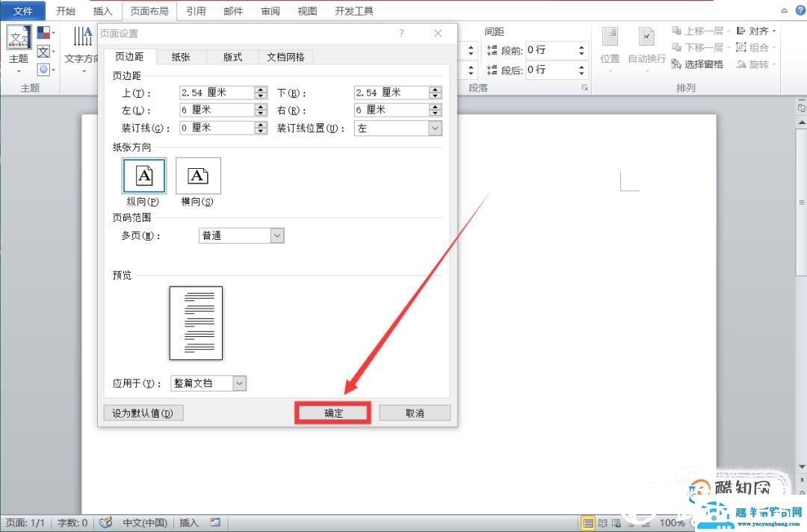Image resolution: width=807 pixels, height=532 pixels.
Task: Open 选择窗格 selection pane
Action: pyautogui.click(x=697, y=64)
